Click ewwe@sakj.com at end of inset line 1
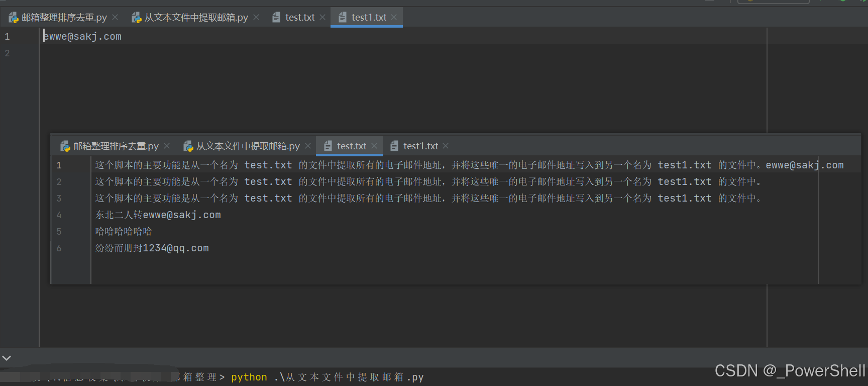This screenshot has height=386, width=868. (x=805, y=165)
